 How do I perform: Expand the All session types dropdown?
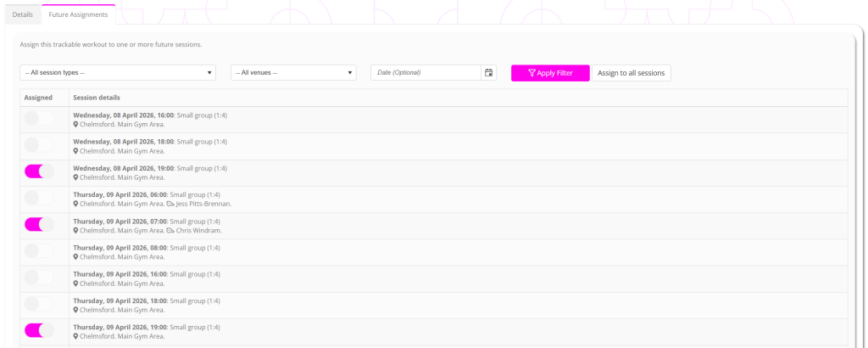117,73
